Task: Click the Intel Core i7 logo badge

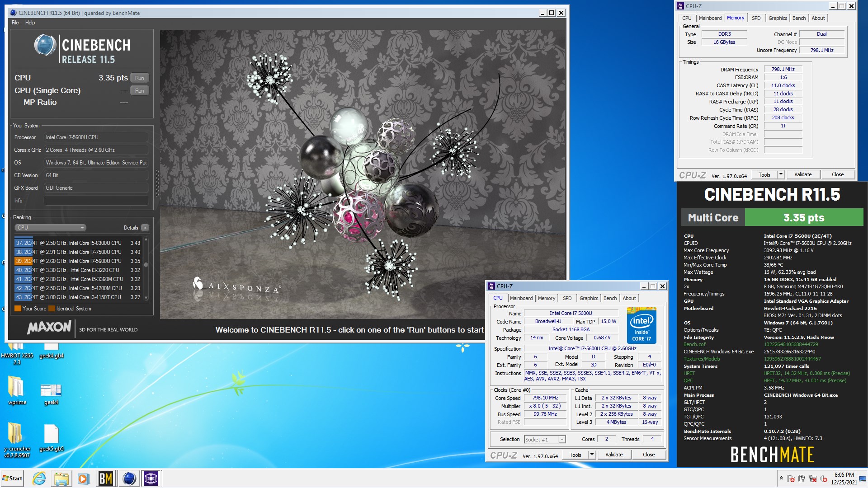Action: [x=642, y=325]
